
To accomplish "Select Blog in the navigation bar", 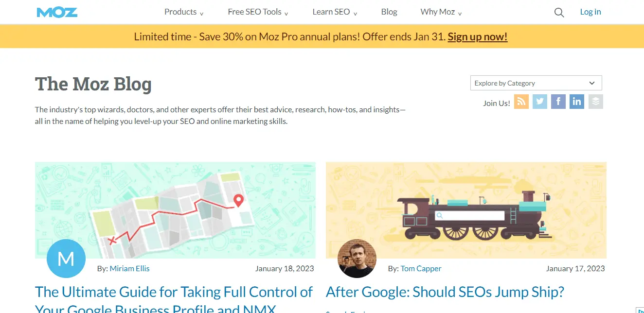I will click(389, 12).
